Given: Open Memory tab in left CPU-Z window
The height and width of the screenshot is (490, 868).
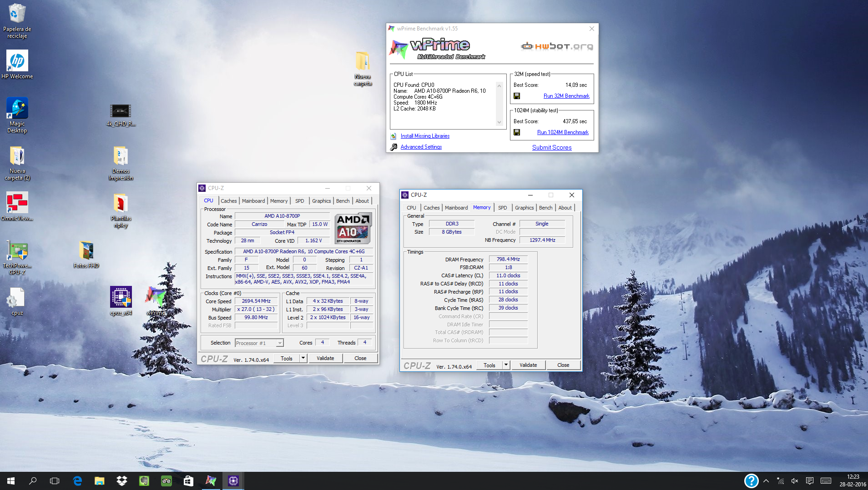Looking at the screenshot, I should click(278, 201).
